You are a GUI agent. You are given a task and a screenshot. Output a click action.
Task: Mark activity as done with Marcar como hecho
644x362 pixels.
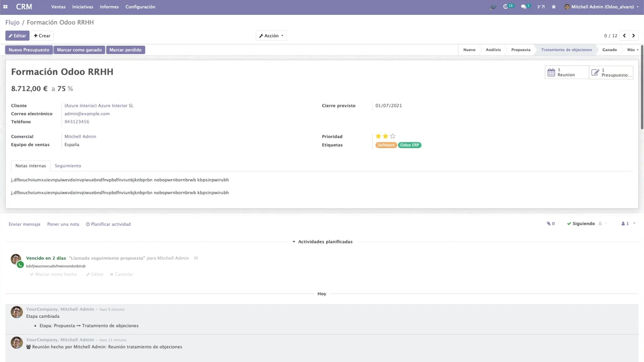[x=53, y=274]
